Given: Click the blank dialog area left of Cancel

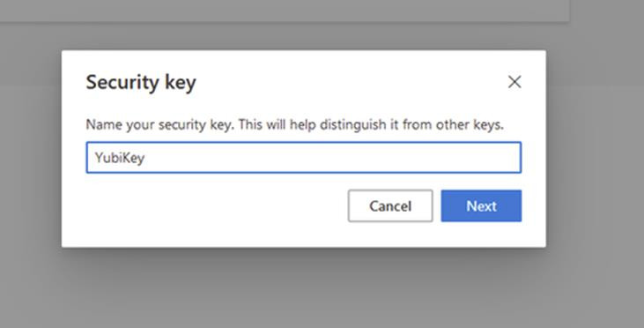Looking at the screenshot, I should click(213, 206).
